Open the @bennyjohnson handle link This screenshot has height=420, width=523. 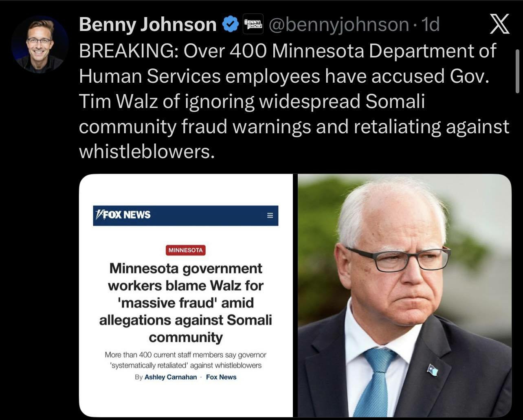[339, 25]
